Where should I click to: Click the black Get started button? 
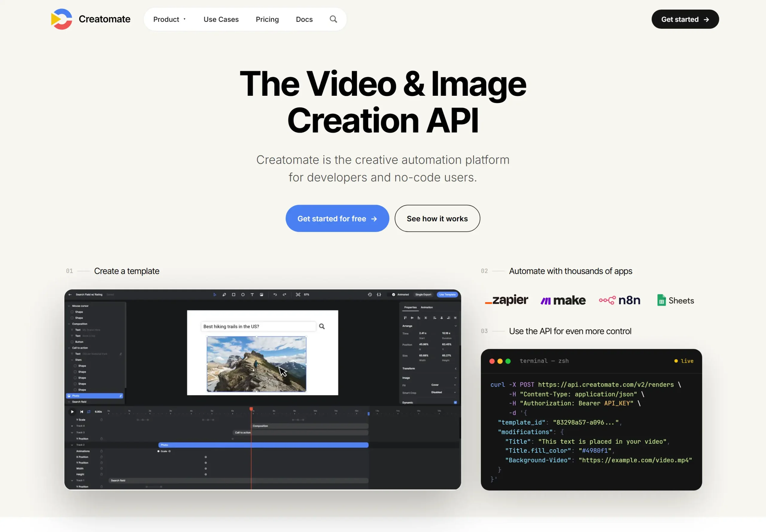pos(685,19)
